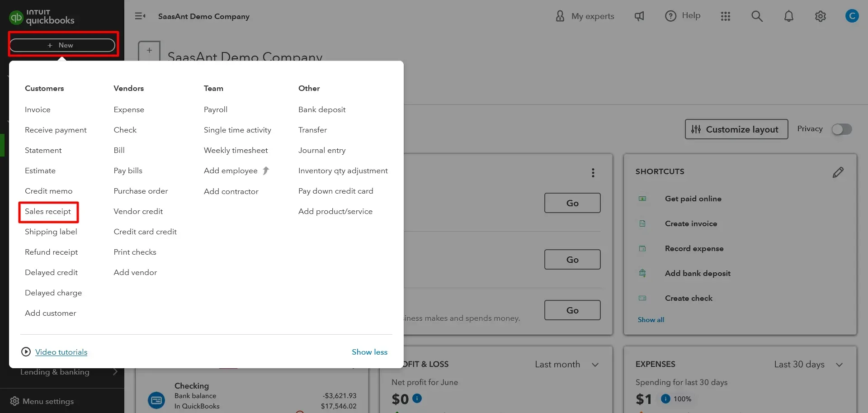Click the Customize layout button
The width and height of the screenshot is (868, 413).
[736, 129]
